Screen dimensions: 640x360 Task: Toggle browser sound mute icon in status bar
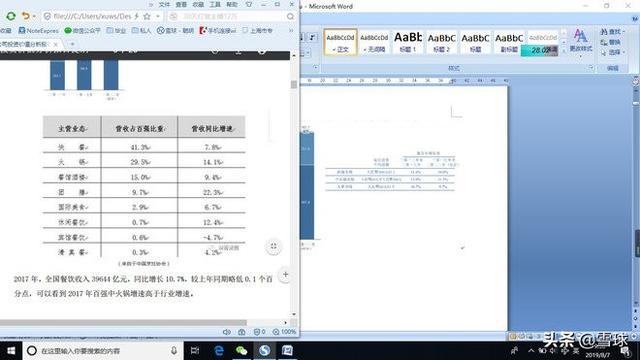(227, 332)
